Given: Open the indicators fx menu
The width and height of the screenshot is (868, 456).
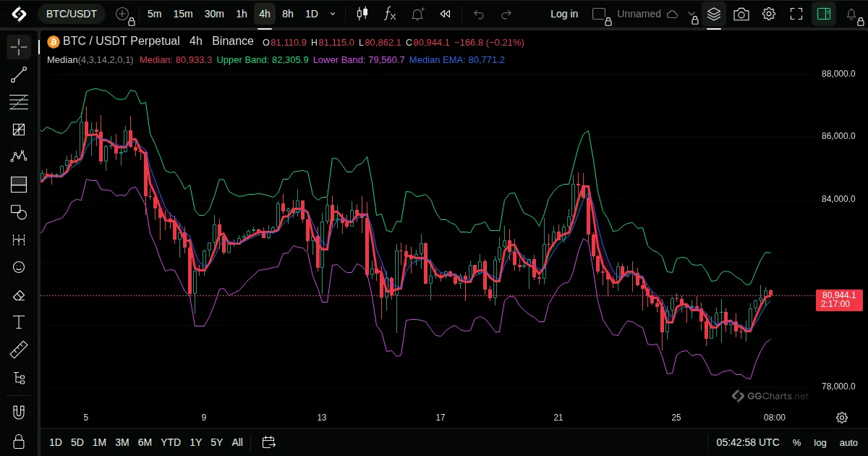Looking at the screenshot, I should click(x=390, y=14).
